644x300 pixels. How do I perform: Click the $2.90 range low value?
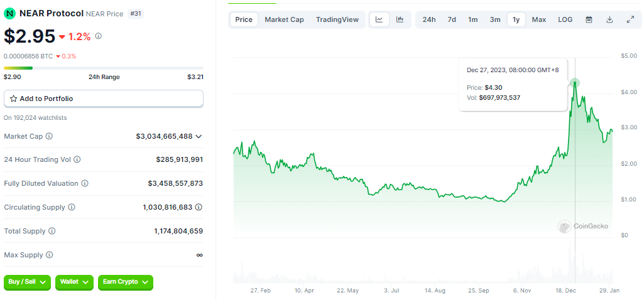click(13, 77)
